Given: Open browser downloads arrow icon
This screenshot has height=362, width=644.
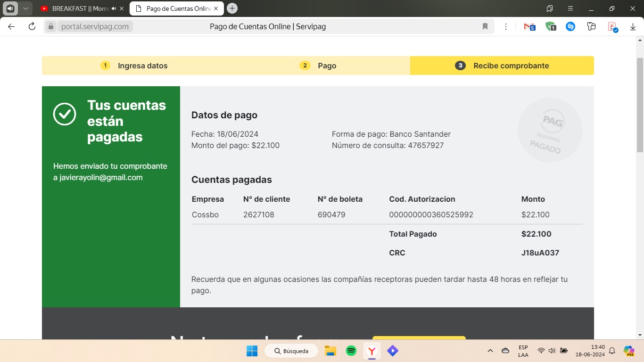Looking at the screenshot, I should click(x=633, y=27).
